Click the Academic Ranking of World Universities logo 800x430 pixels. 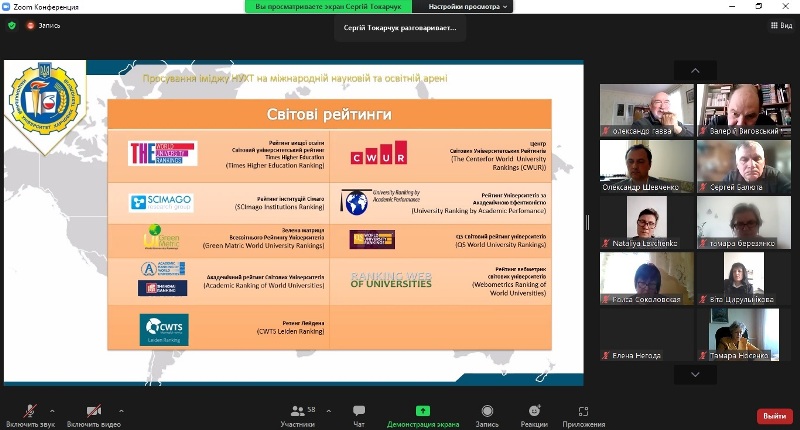click(163, 269)
